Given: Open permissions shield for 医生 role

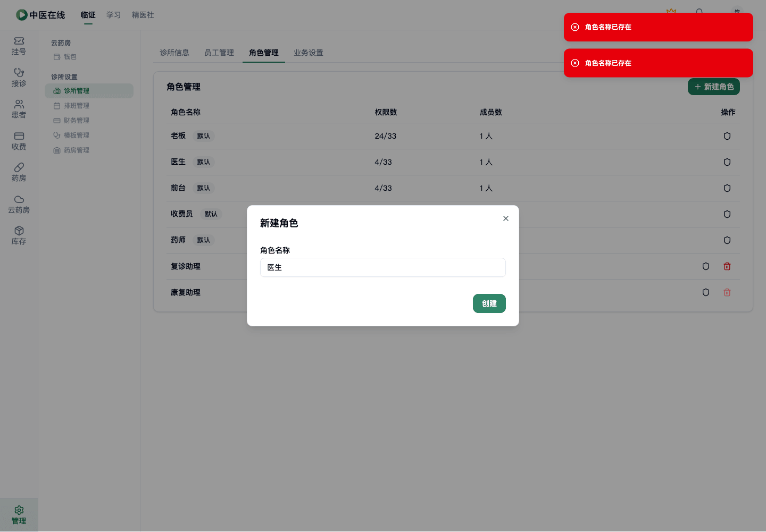Looking at the screenshot, I should coord(727,162).
